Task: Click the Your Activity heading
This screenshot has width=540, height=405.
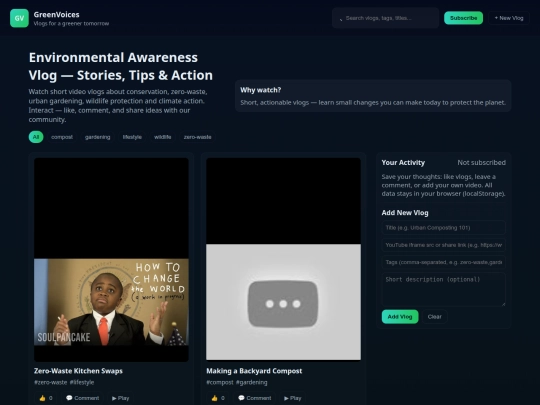Action: [x=403, y=163]
